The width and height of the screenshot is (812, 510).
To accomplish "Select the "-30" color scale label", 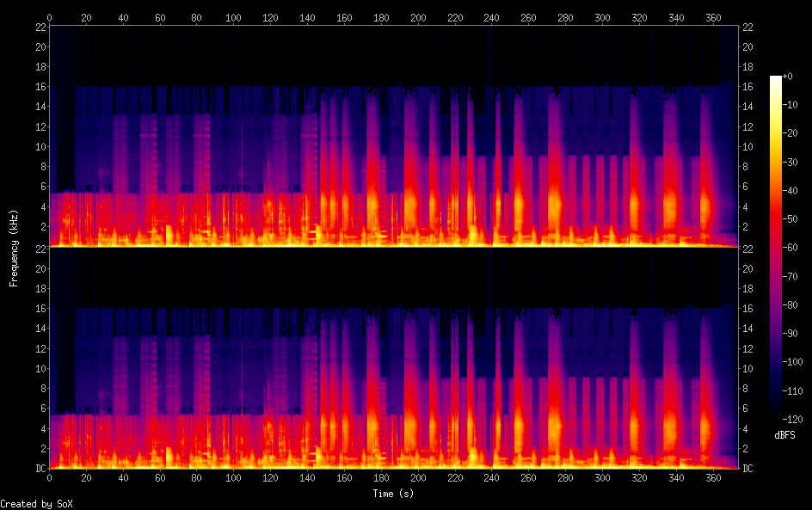I will [x=790, y=162].
